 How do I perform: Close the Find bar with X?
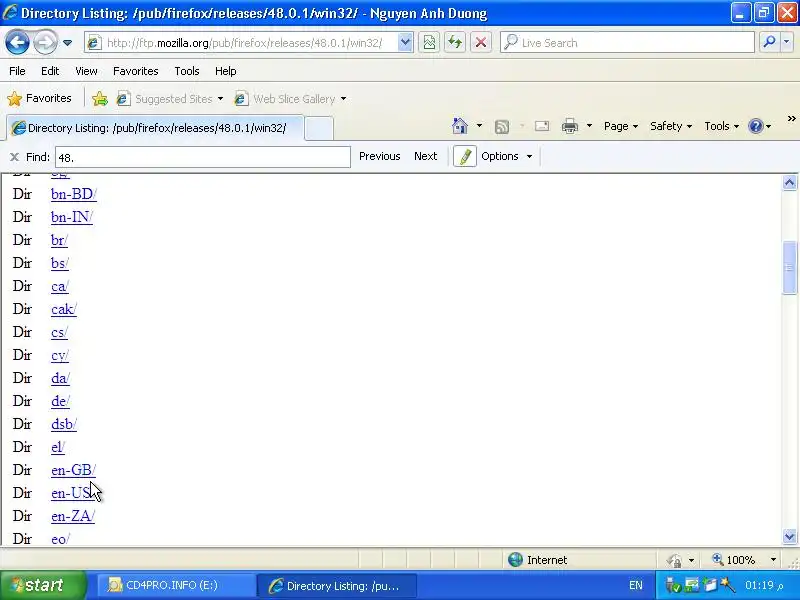tap(14, 157)
